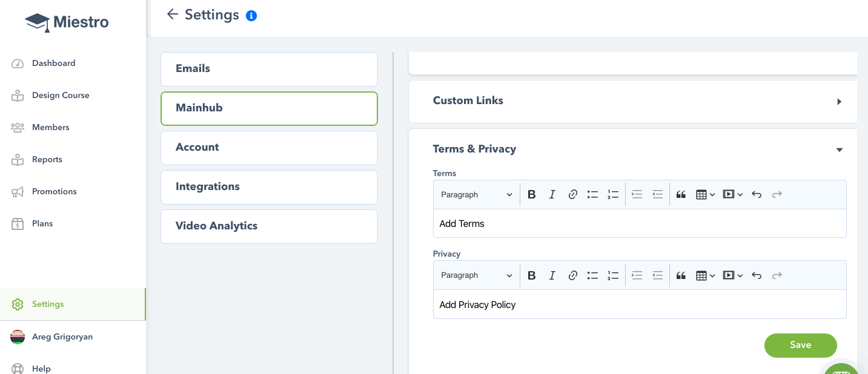The width and height of the screenshot is (868, 374).
Task: Toggle italic in the Terms editor
Action: coord(552,195)
